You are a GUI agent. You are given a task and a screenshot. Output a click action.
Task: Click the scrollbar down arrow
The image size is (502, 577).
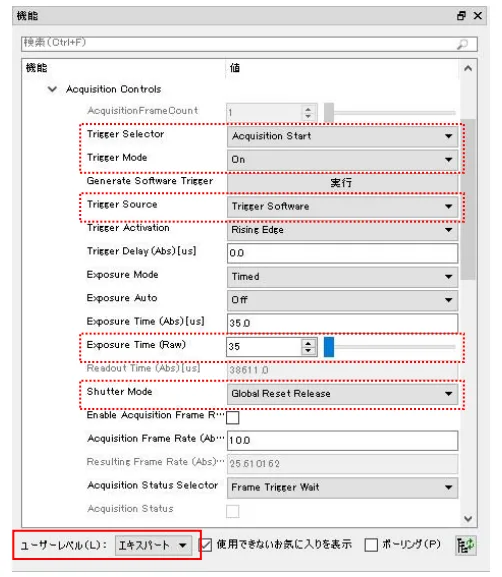tap(468, 519)
